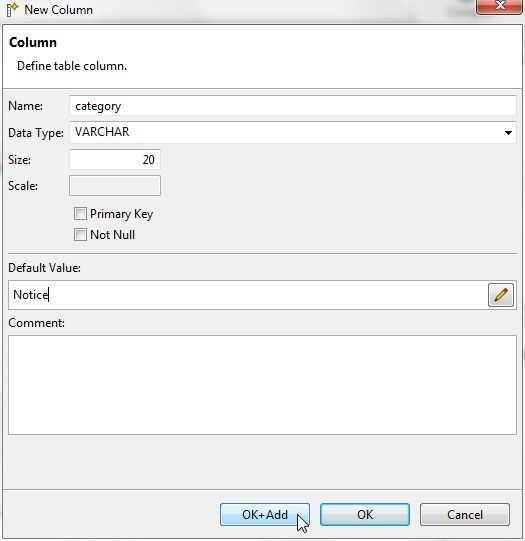Viewport: 525px width, 541px height.
Task: Place cursor in Default Value field
Action: (248, 295)
